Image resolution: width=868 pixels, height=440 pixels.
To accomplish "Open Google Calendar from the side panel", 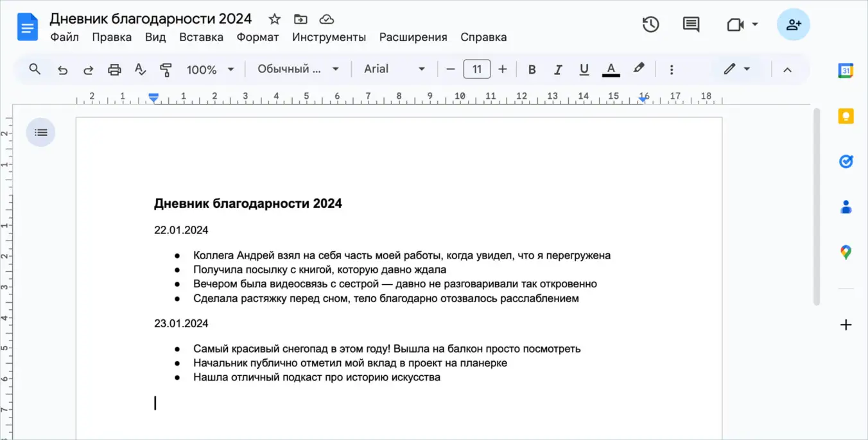I will [846, 71].
